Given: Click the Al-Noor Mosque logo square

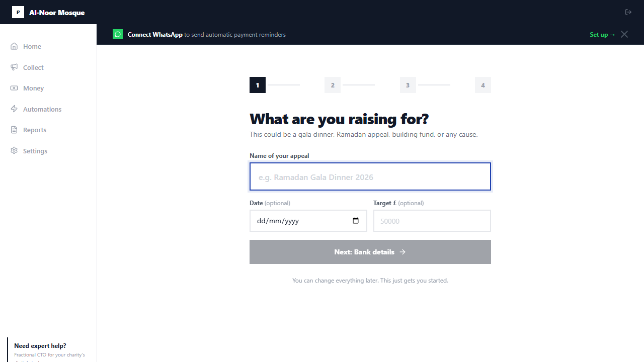Looking at the screenshot, I should tap(18, 12).
